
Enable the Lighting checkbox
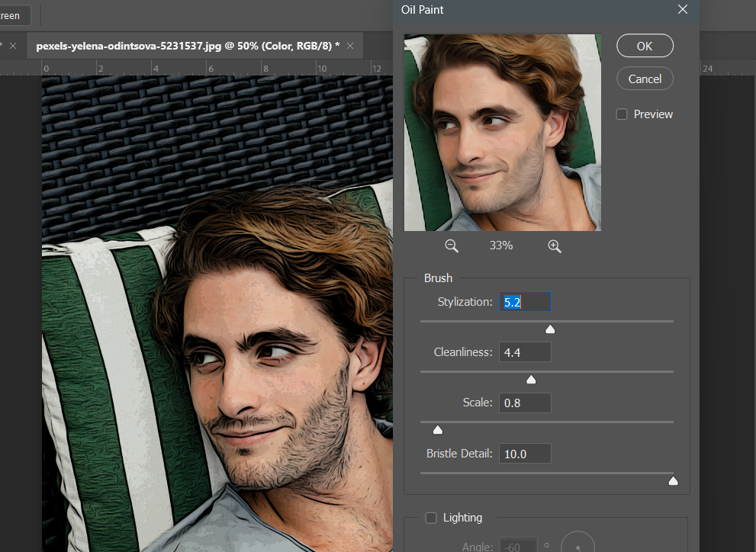(x=431, y=518)
